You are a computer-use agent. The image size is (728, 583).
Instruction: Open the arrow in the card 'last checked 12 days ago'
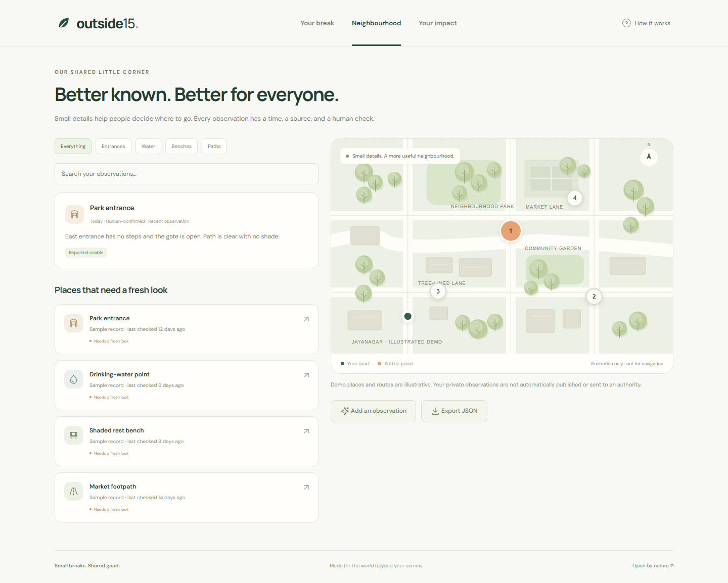coord(306,319)
